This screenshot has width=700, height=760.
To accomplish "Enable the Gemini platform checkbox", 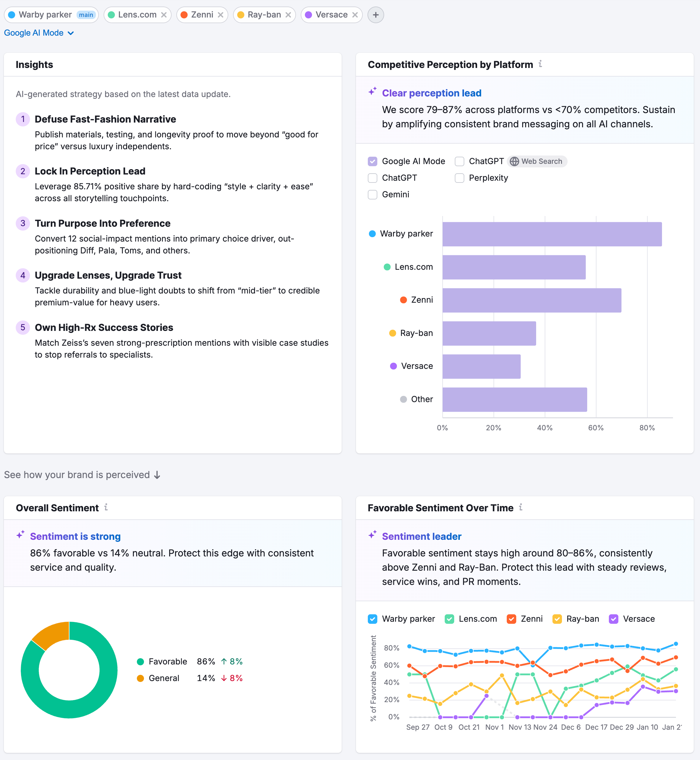I will coord(372,194).
